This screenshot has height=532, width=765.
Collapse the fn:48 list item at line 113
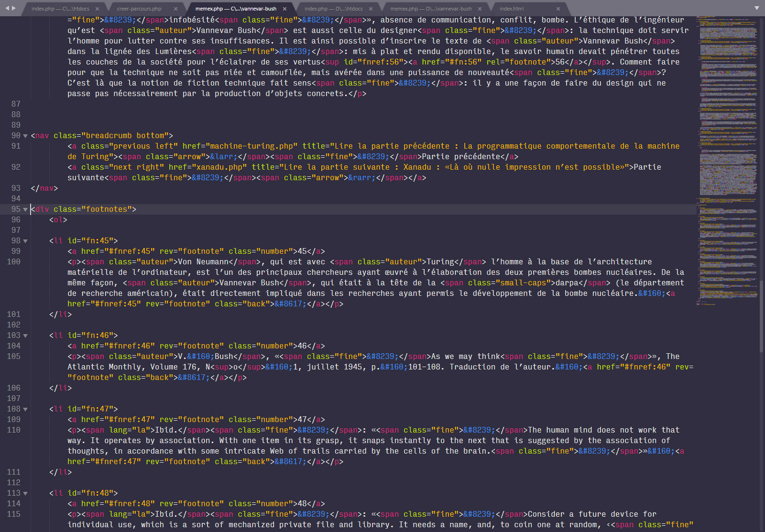[x=25, y=493]
